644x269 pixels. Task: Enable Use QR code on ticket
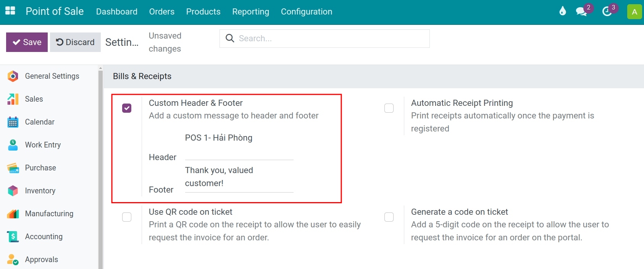tap(127, 217)
